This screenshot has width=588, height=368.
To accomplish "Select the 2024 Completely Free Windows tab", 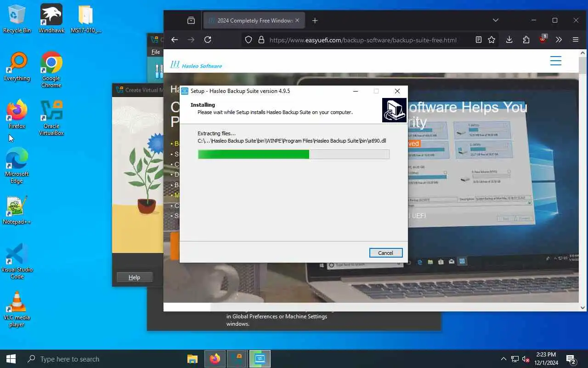I will tap(254, 21).
